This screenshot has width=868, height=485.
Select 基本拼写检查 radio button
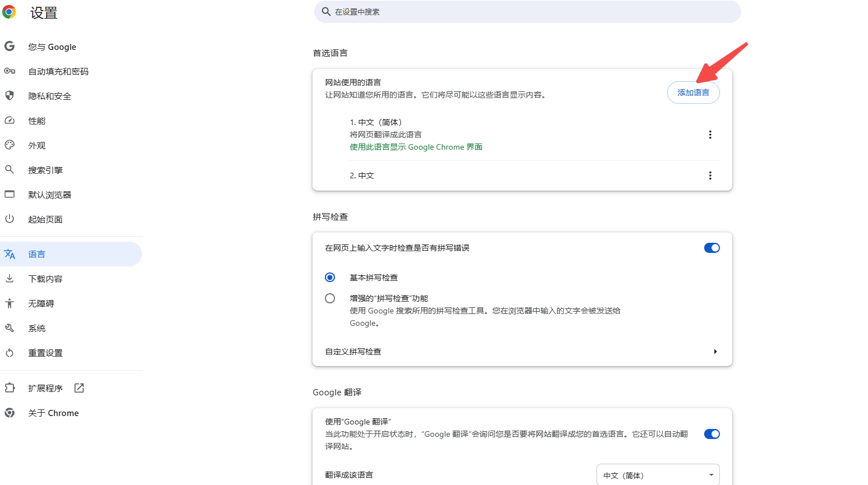[x=330, y=278]
